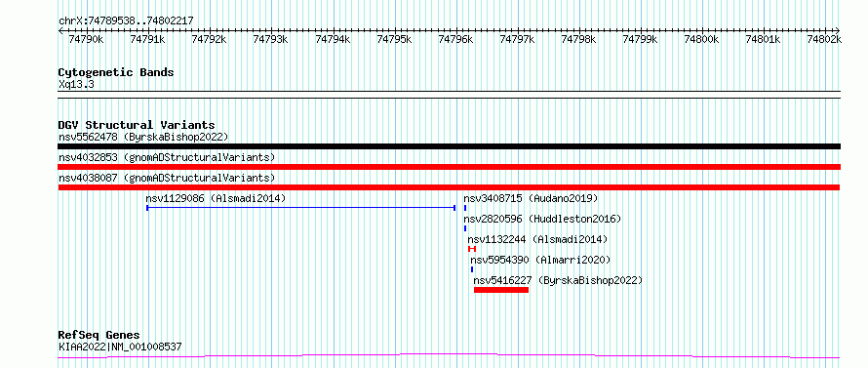Click the chrX:74789538..74802217 coordinate label
Screen dimensions: 868x368
pyautogui.click(x=126, y=20)
